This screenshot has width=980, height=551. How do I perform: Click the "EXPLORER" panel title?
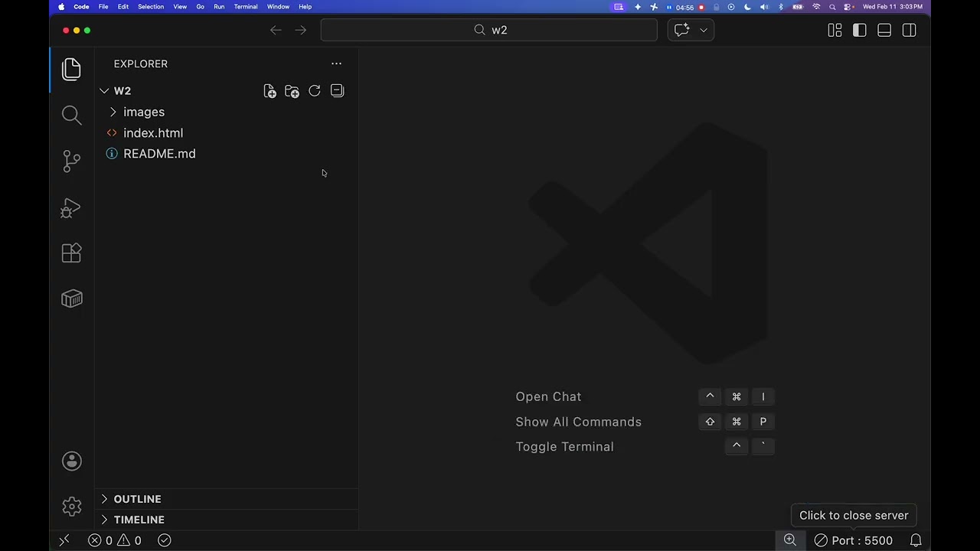coord(141,64)
